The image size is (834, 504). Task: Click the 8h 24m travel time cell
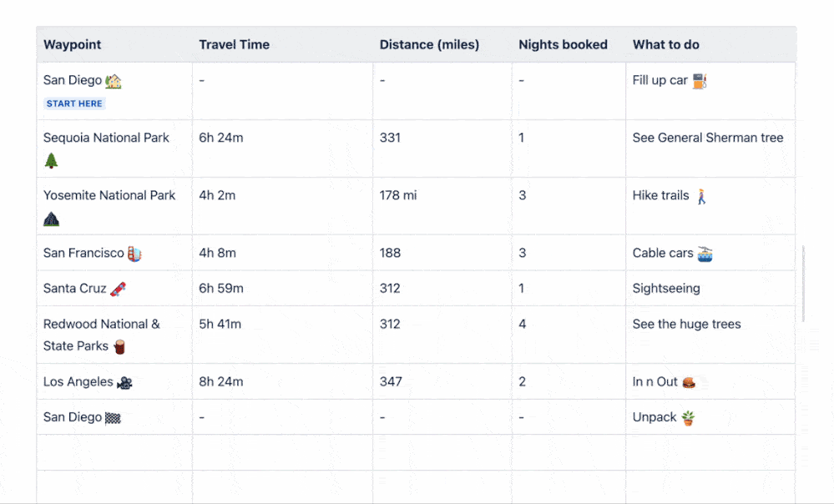tap(221, 382)
